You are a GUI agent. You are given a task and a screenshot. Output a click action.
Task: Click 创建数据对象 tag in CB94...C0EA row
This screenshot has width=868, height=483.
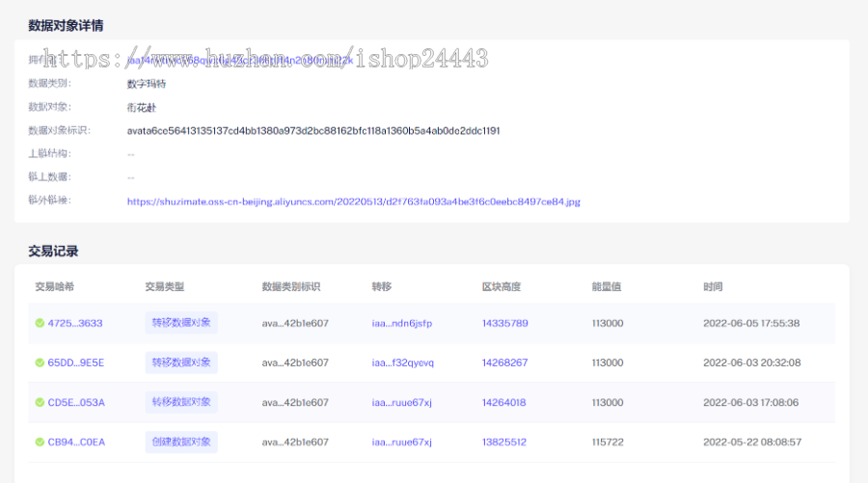(181, 443)
